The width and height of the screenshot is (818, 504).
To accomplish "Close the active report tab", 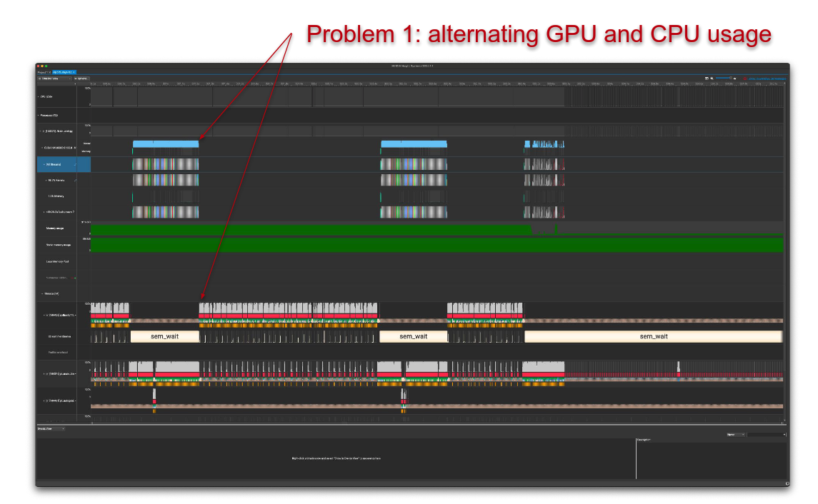I will [74, 72].
